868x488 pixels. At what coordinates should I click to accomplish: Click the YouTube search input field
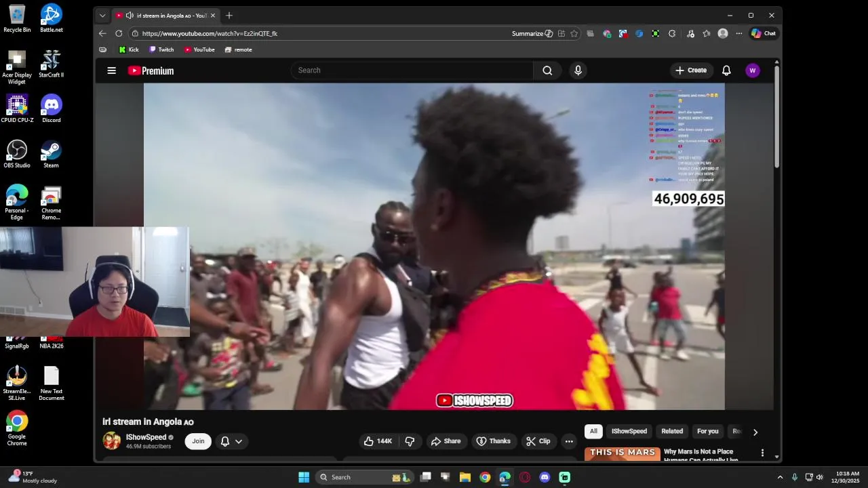414,70
